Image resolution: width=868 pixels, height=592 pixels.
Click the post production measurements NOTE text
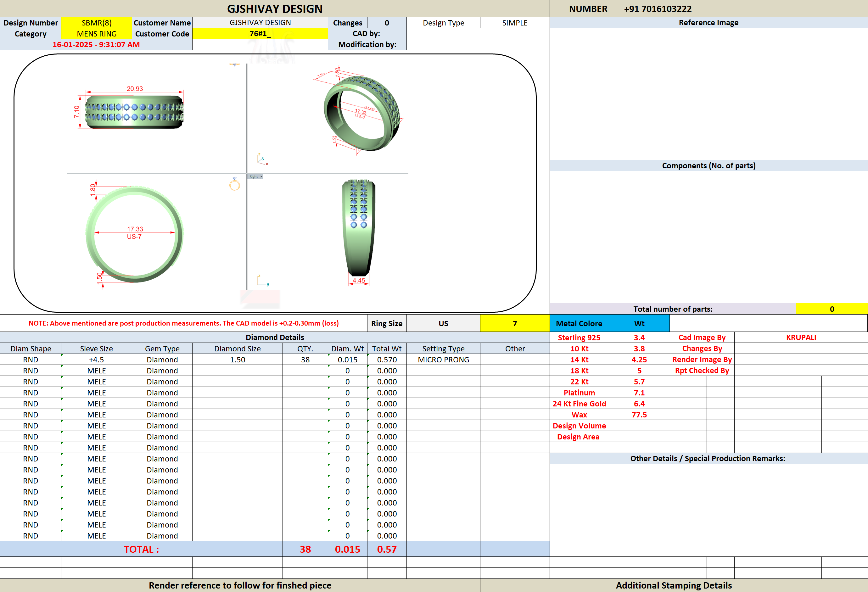[x=183, y=323]
